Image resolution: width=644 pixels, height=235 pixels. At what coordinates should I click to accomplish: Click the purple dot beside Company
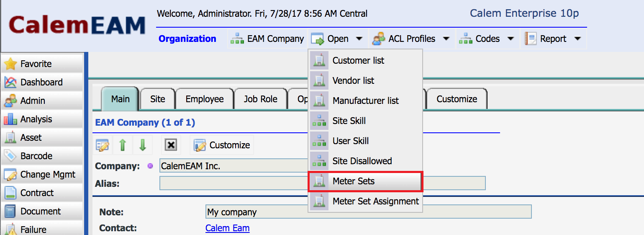(151, 166)
